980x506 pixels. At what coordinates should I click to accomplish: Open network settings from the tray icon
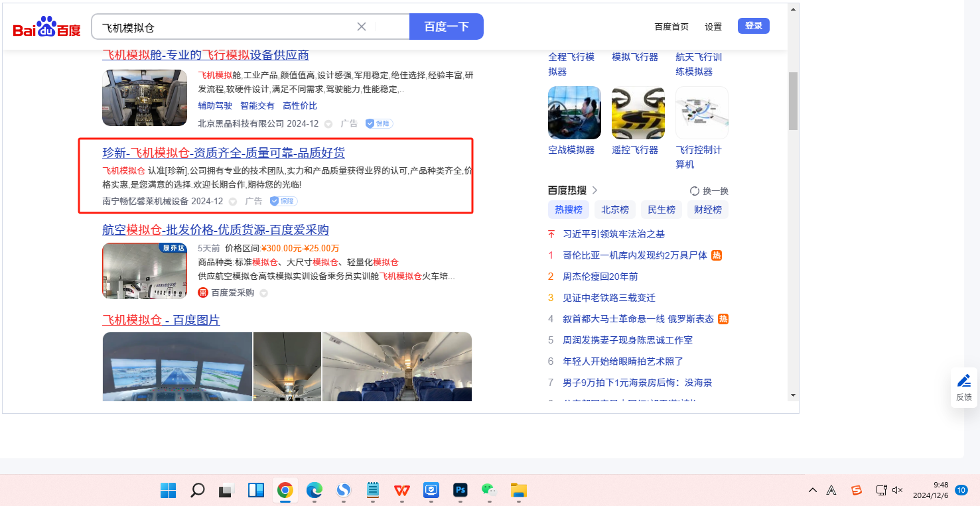881,491
